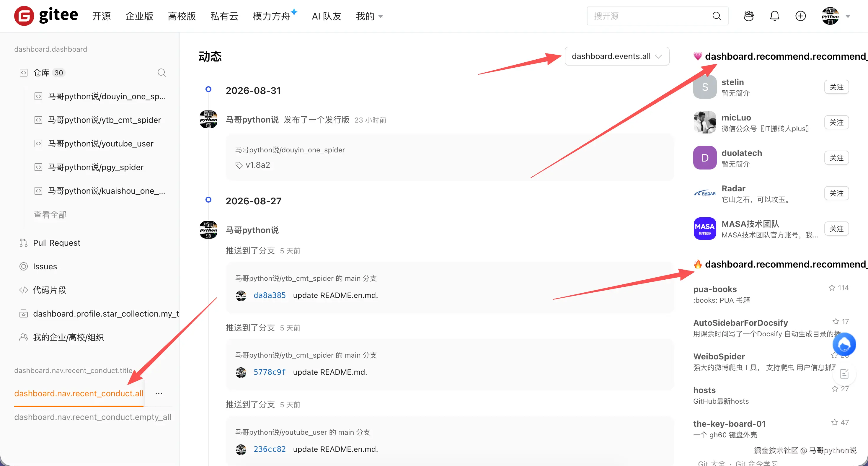Expand the 我的 menu in navbar
Image resolution: width=868 pixels, height=466 pixels.
click(369, 16)
